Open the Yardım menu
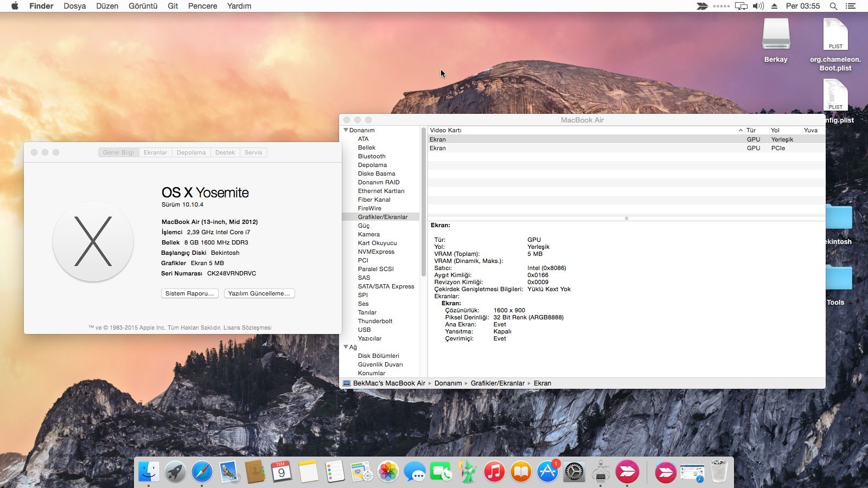 point(239,6)
